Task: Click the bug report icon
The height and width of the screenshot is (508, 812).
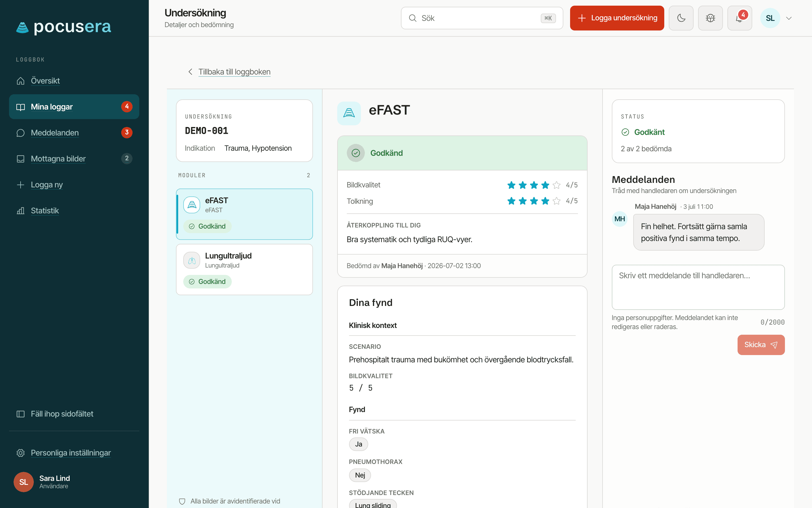Action: pos(710,18)
